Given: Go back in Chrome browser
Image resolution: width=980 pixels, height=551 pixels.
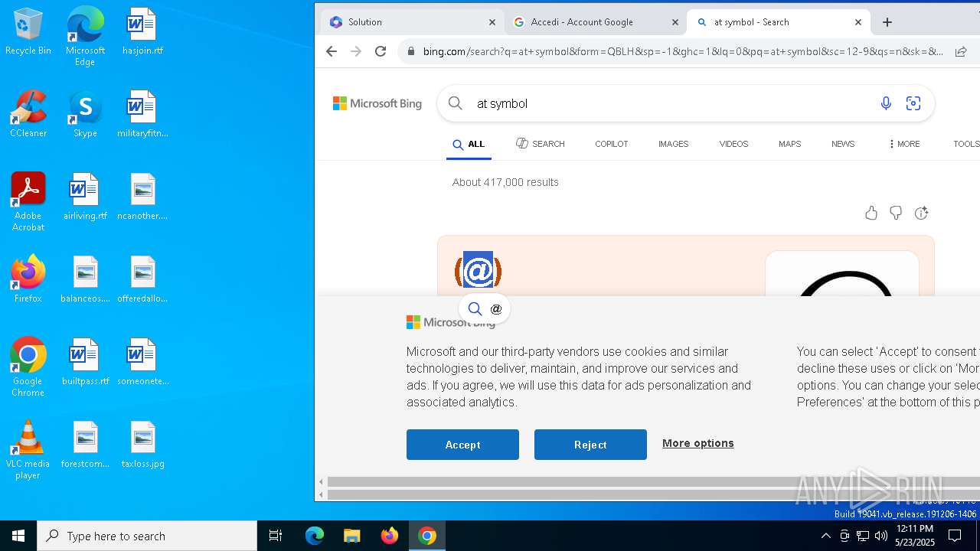Looking at the screenshot, I should click(x=331, y=51).
